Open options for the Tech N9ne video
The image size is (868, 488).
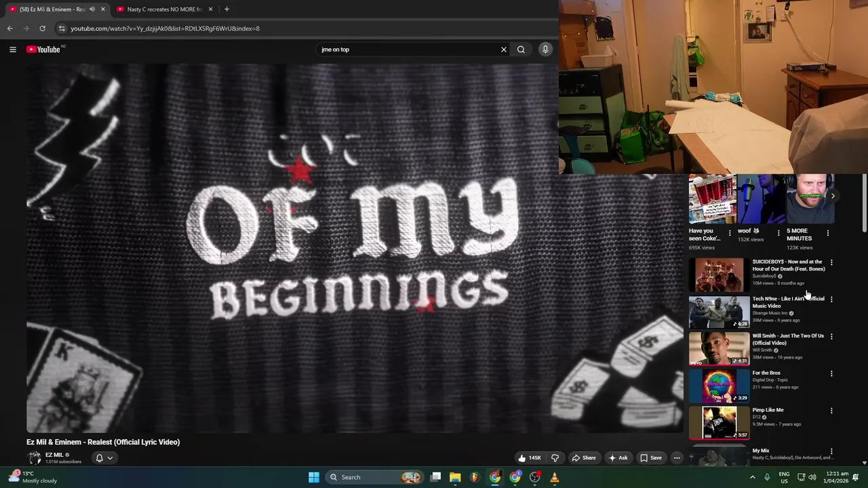click(x=831, y=299)
